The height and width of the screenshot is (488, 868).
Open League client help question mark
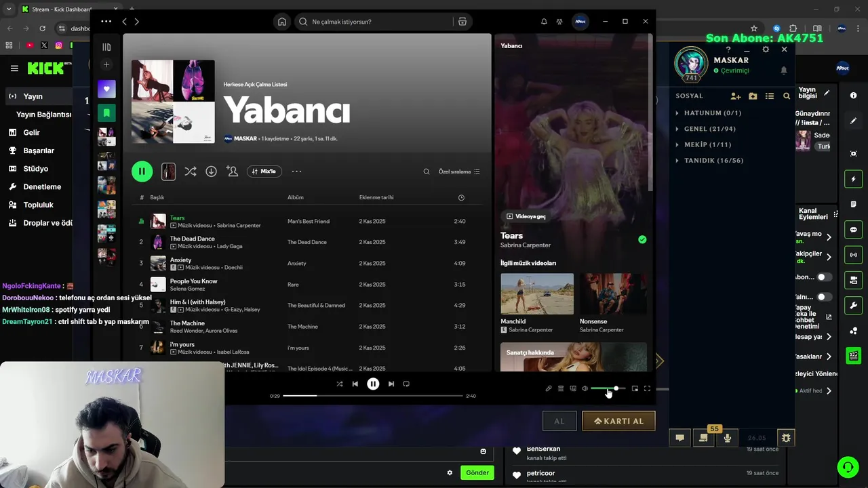pyautogui.click(x=728, y=49)
